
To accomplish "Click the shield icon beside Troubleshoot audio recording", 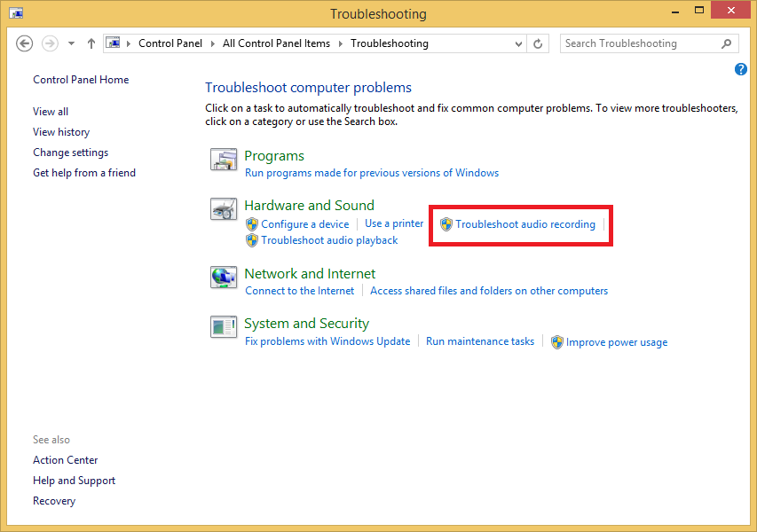I will pyautogui.click(x=446, y=223).
